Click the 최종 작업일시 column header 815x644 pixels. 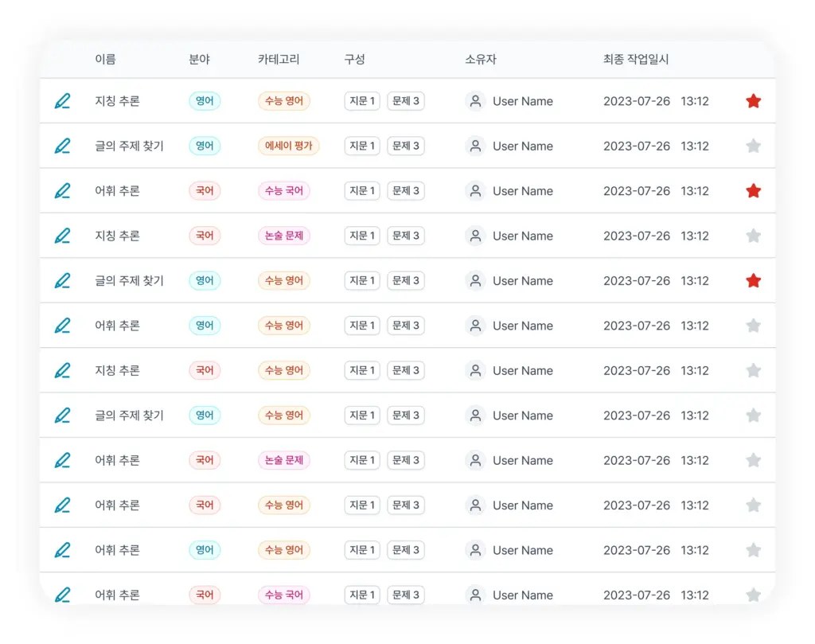point(636,60)
